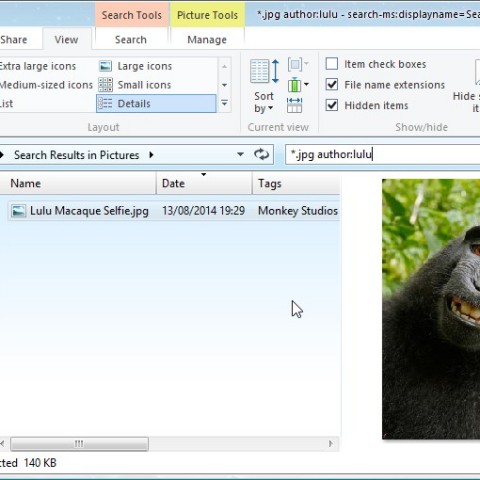Viewport: 480px width, 480px height.
Task: Open the address bar history dropdown
Action: 240,154
